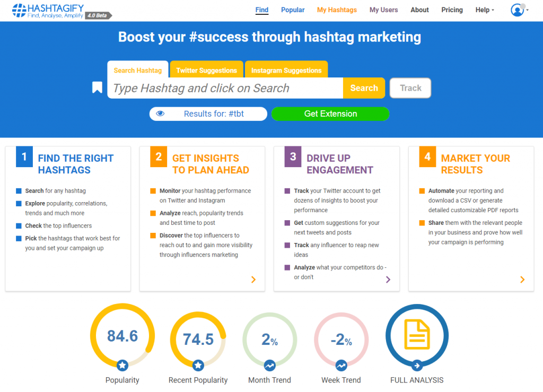
Task: Click the hashtag search input field
Action: click(225, 88)
